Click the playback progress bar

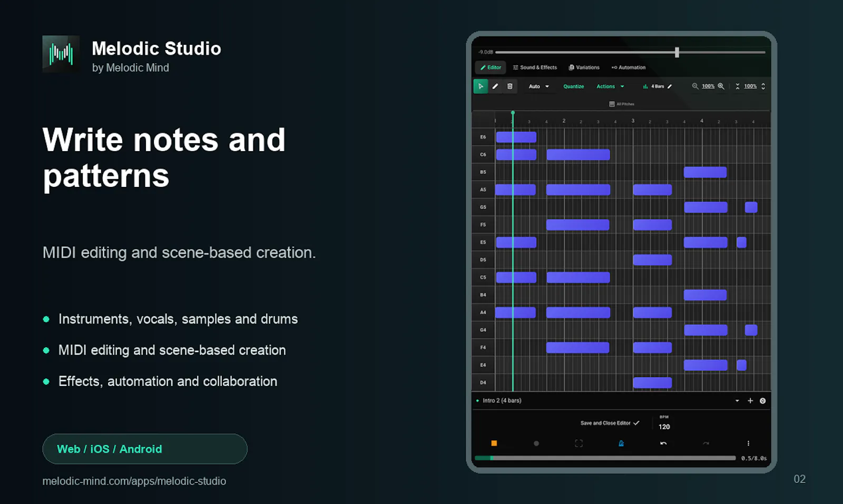[605, 458]
